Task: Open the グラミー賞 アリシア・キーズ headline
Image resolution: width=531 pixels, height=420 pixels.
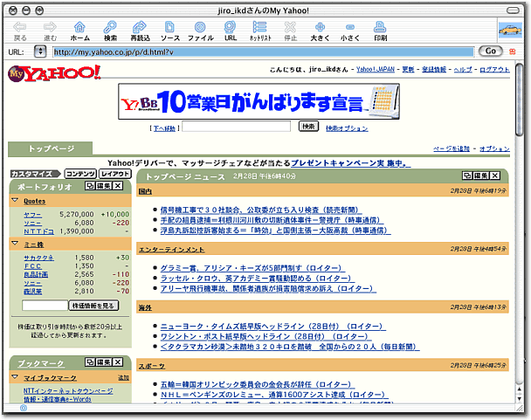Action: pos(252,268)
